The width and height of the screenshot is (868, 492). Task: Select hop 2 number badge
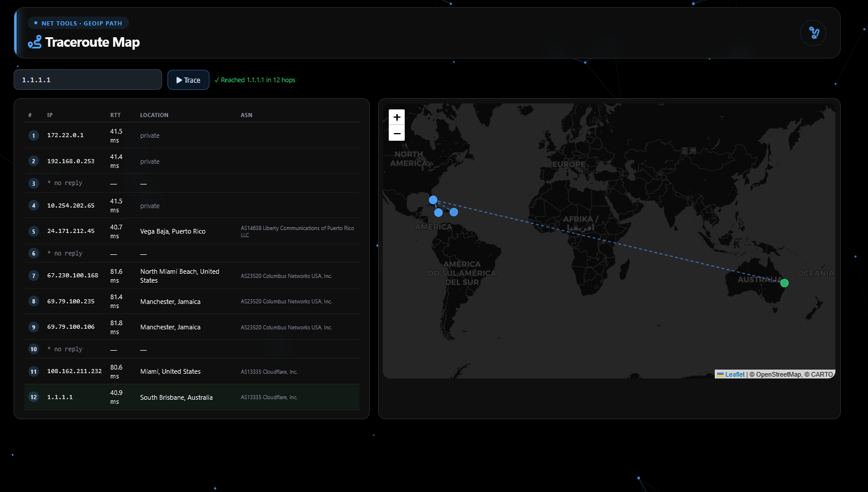[x=34, y=161]
